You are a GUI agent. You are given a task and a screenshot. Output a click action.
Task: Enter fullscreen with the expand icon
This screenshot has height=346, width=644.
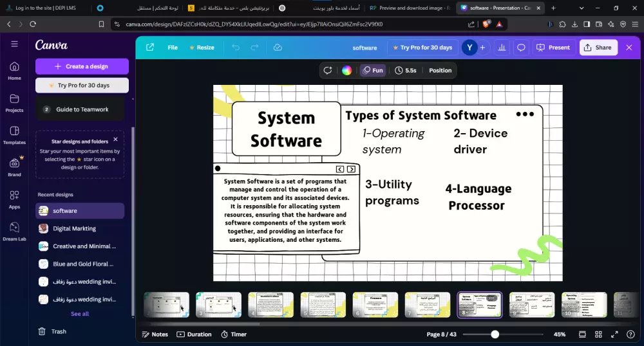[614, 334]
